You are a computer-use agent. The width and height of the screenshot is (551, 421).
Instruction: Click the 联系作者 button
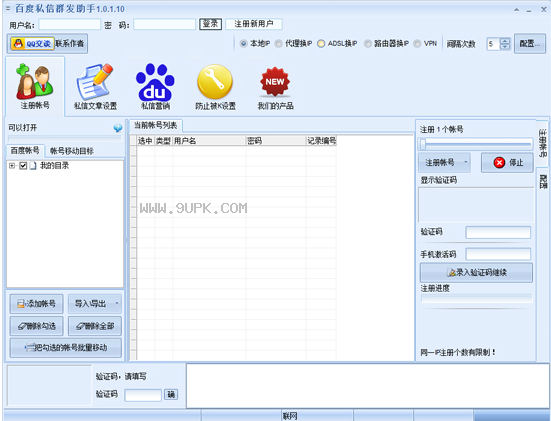click(70, 44)
